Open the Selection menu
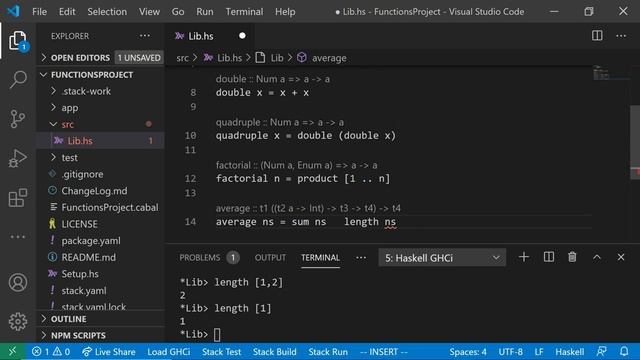The height and width of the screenshot is (360, 640). (x=107, y=11)
